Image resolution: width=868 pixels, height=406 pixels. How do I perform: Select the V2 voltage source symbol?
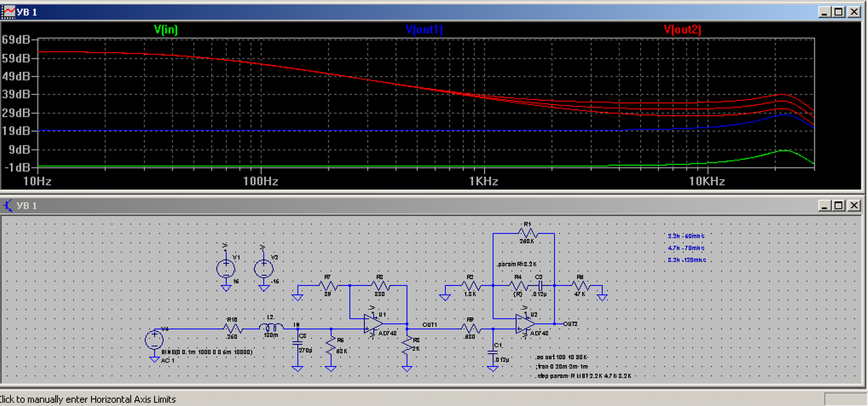tap(264, 268)
